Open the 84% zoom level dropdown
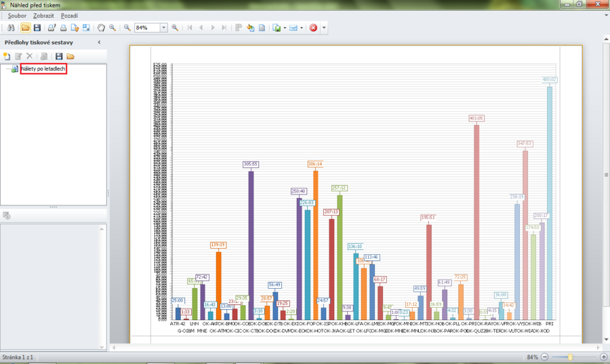Viewport: 610px width, 364px height. tap(163, 28)
